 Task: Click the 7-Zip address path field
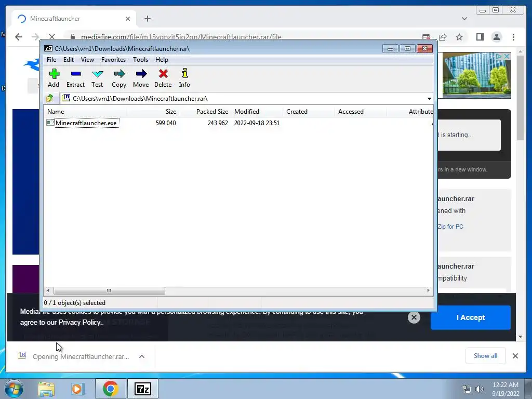point(243,98)
